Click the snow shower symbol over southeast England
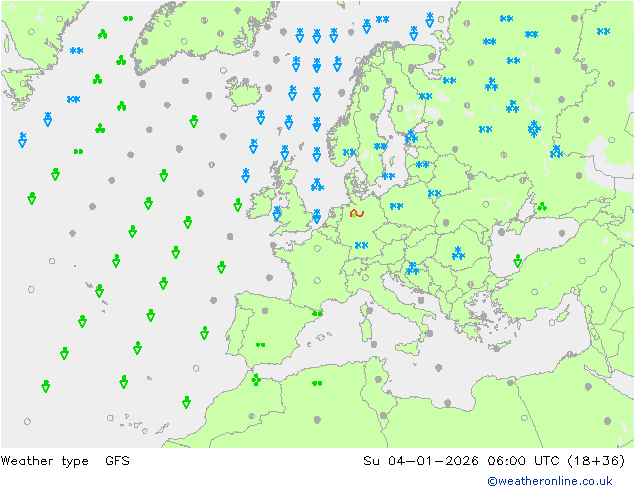The image size is (634, 490). coord(317,216)
